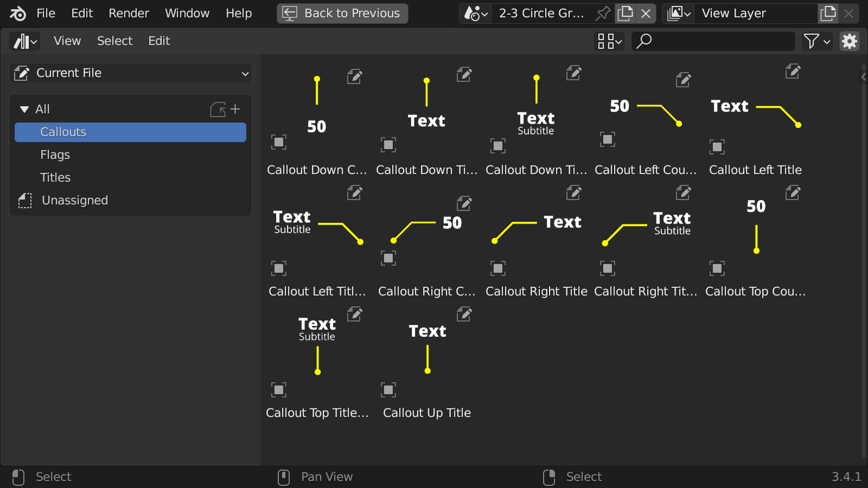Create a new catalog with the plus icon
Image resolution: width=868 pixels, height=488 pixels.
tap(235, 109)
